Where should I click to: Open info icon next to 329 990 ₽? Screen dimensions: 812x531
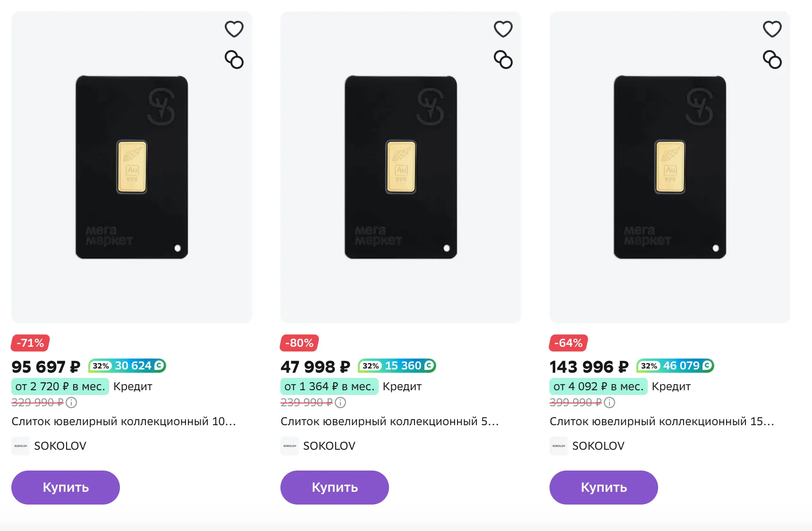pos(71,403)
